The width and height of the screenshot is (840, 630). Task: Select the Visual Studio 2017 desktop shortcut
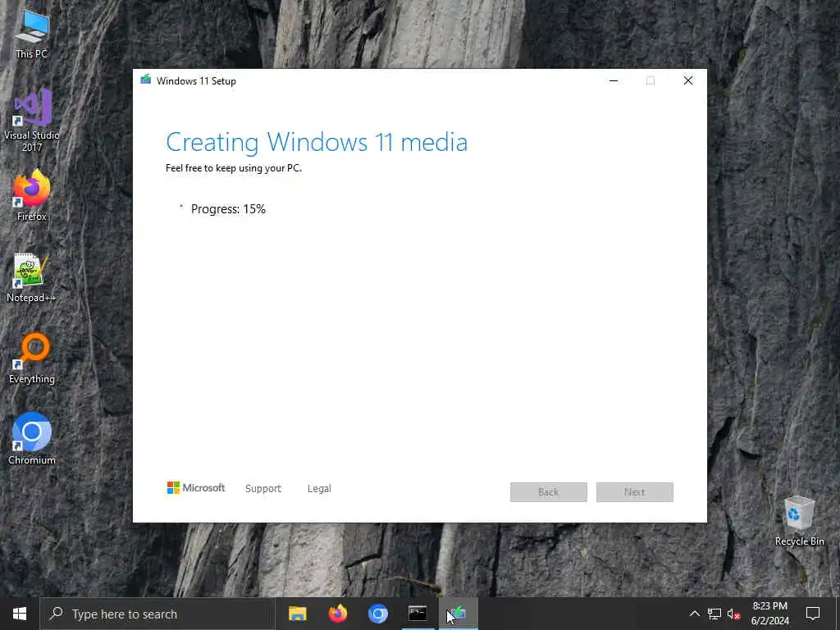[x=32, y=120]
